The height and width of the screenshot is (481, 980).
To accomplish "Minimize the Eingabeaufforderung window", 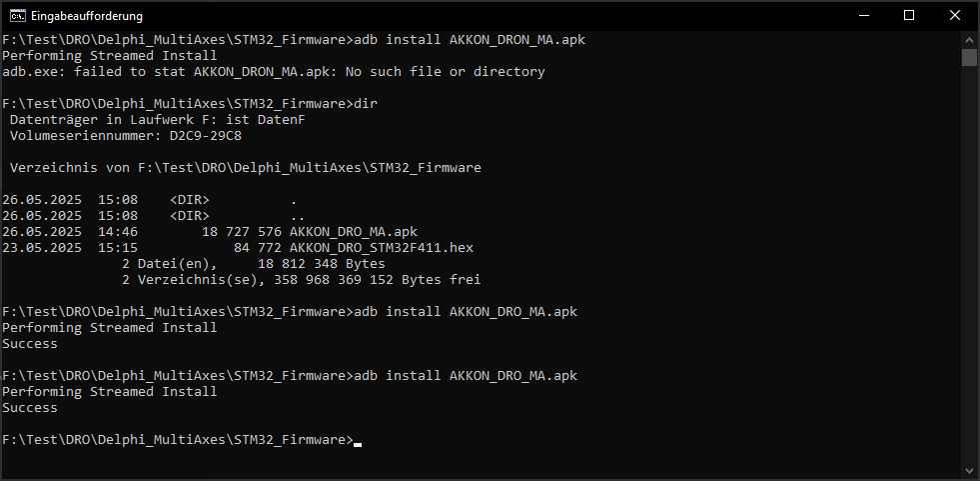I will tap(864, 16).
